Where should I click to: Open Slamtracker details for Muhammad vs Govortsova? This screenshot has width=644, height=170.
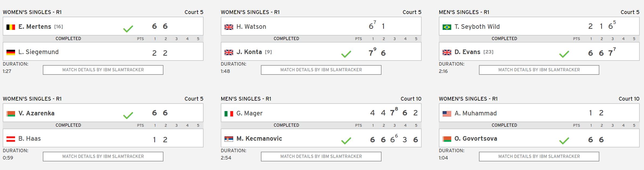pyautogui.click(x=539, y=157)
